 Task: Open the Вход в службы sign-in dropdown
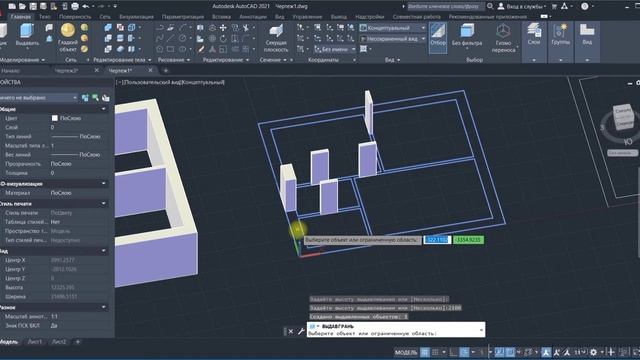(x=522, y=7)
